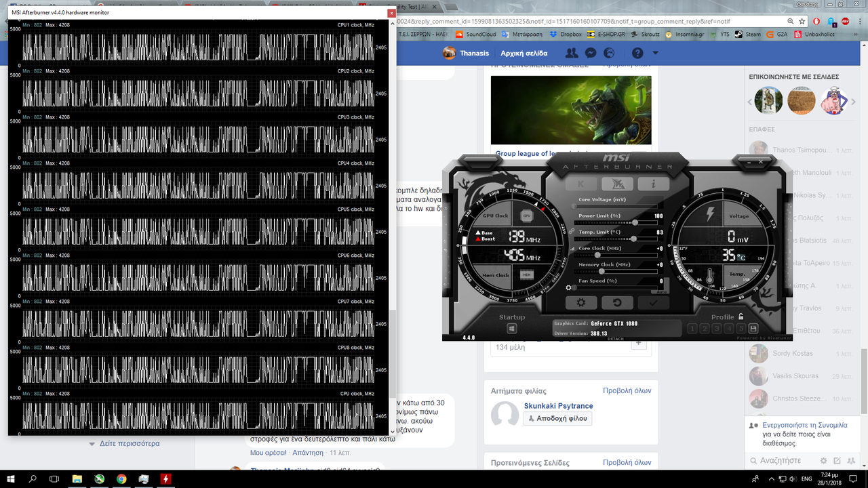Open Skroutz bookmark
This screenshot has height=488, width=868.
pyautogui.click(x=645, y=34)
